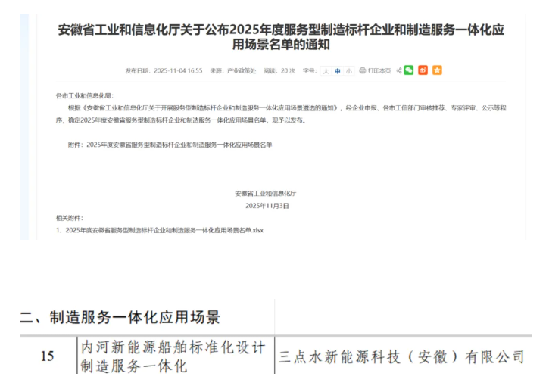549x392 pixels.
Task: Click the notice headline at the top
Action: point(281,36)
